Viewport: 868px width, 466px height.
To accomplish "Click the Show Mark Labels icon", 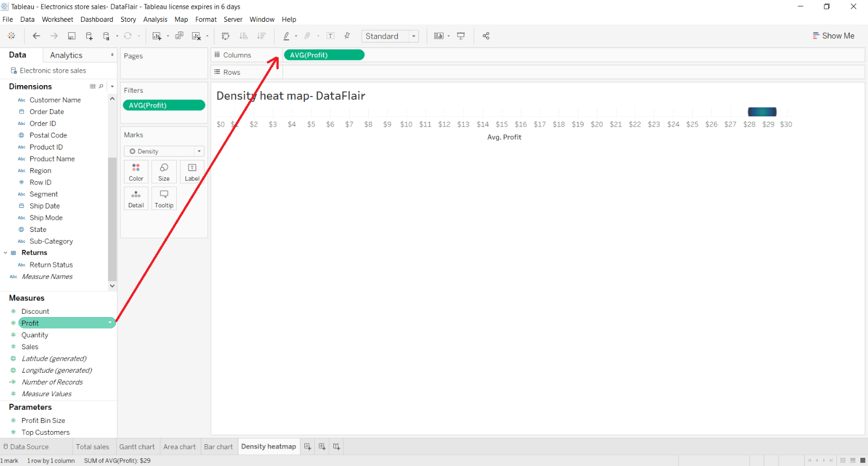I will tap(331, 36).
